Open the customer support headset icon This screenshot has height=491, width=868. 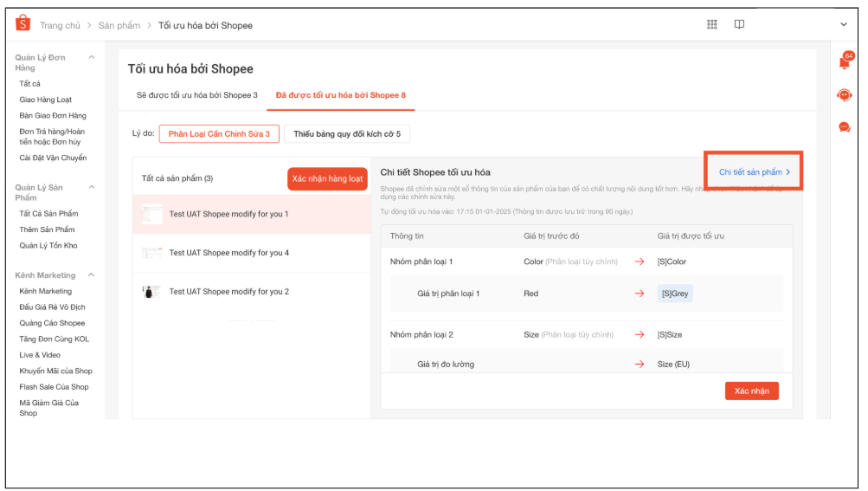pos(844,95)
